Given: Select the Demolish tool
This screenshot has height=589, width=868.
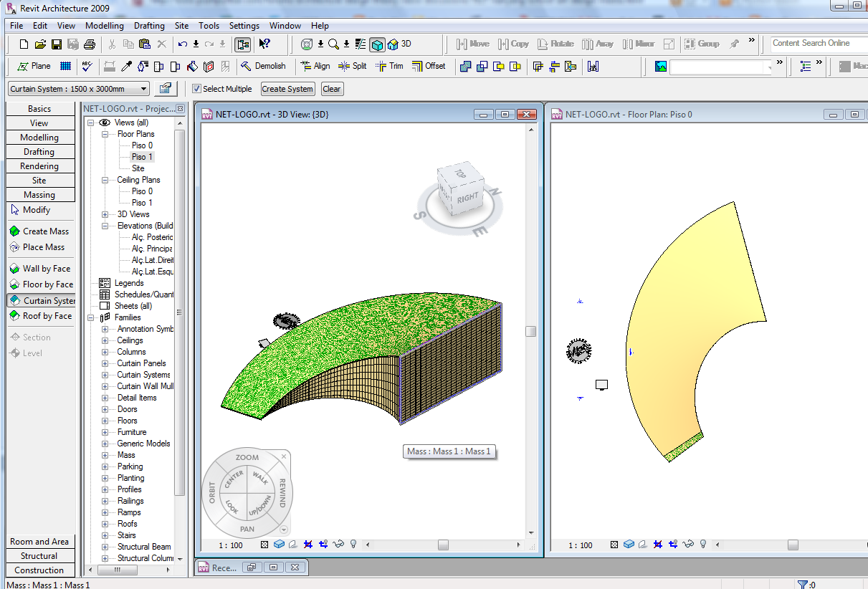Looking at the screenshot, I should point(263,66).
